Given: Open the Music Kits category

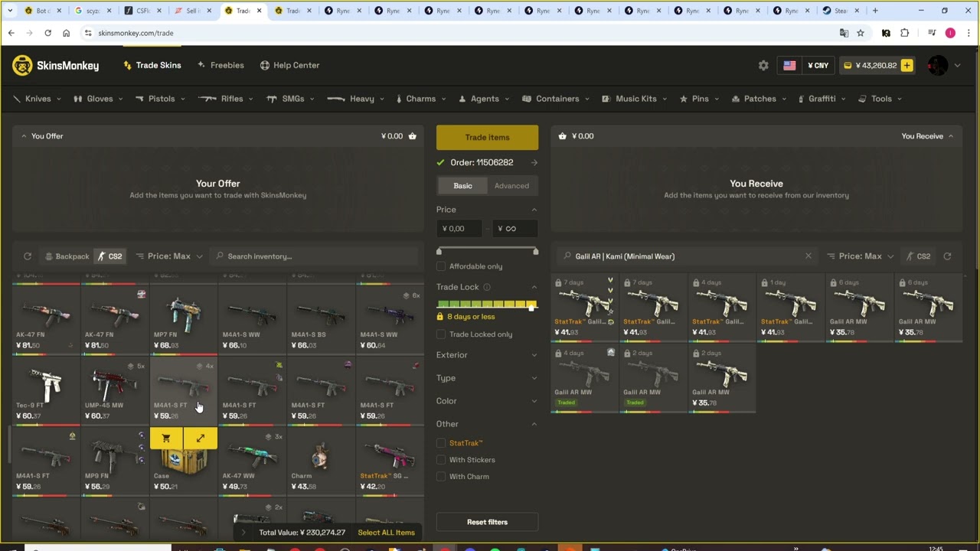Looking at the screenshot, I should 635,99.
